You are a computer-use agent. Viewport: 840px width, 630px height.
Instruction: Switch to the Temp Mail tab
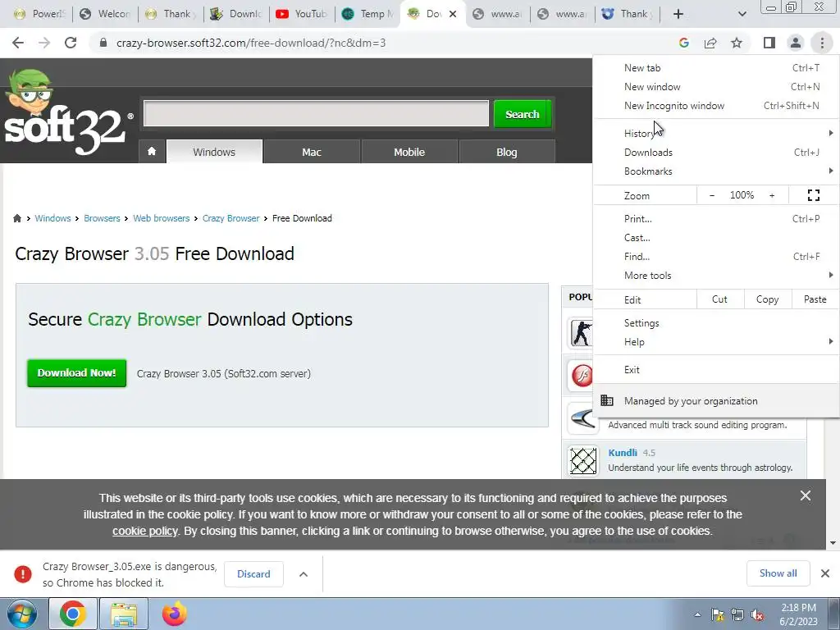(x=367, y=14)
